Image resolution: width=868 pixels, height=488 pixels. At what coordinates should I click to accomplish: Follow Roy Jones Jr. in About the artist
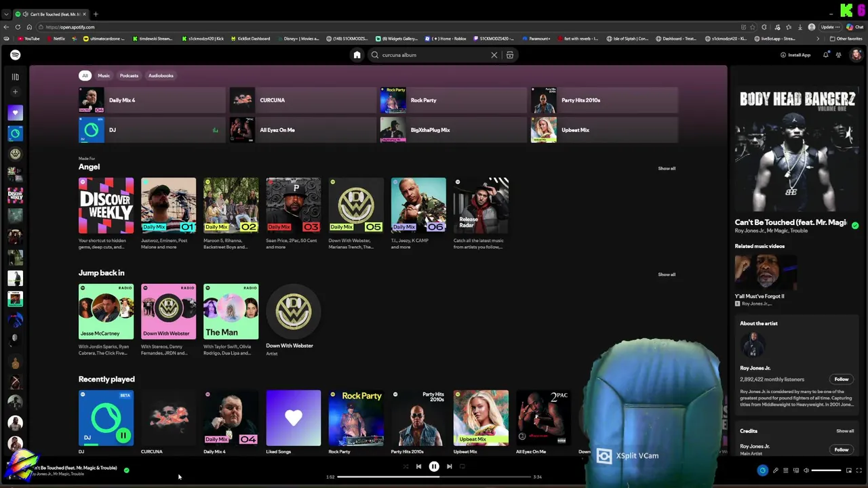(841, 380)
